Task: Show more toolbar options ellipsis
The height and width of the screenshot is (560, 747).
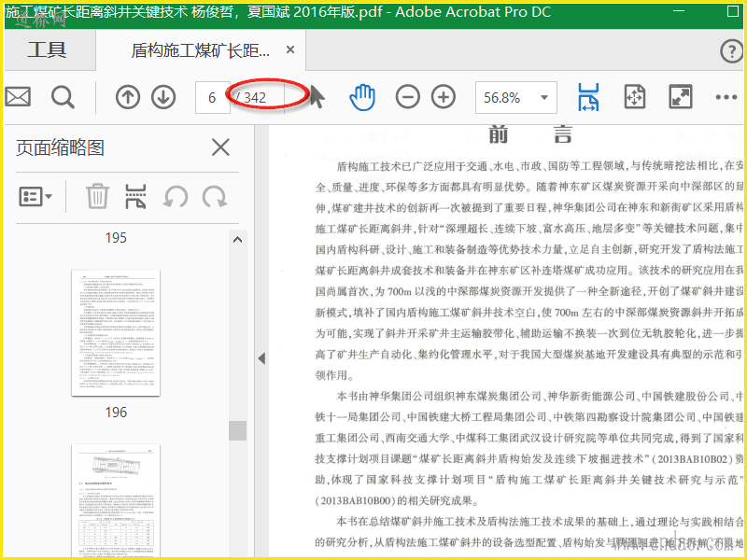Action: (x=726, y=98)
